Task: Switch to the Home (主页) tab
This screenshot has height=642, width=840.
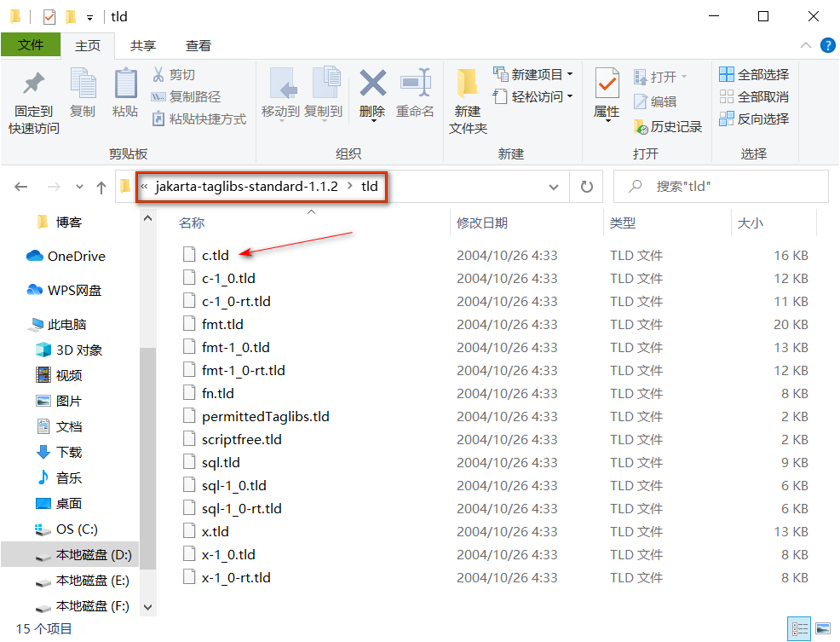Action: [x=88, y=45]
